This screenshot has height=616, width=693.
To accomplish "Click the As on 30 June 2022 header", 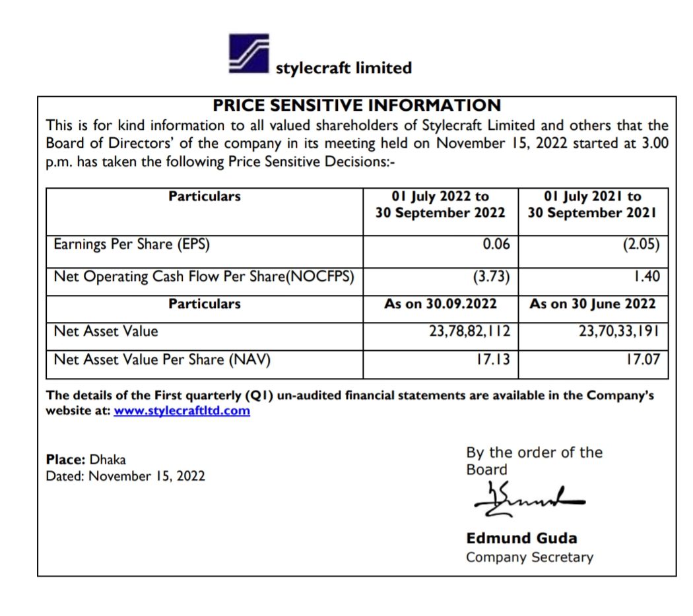I will pyautogui.click(x=592, y=304).
